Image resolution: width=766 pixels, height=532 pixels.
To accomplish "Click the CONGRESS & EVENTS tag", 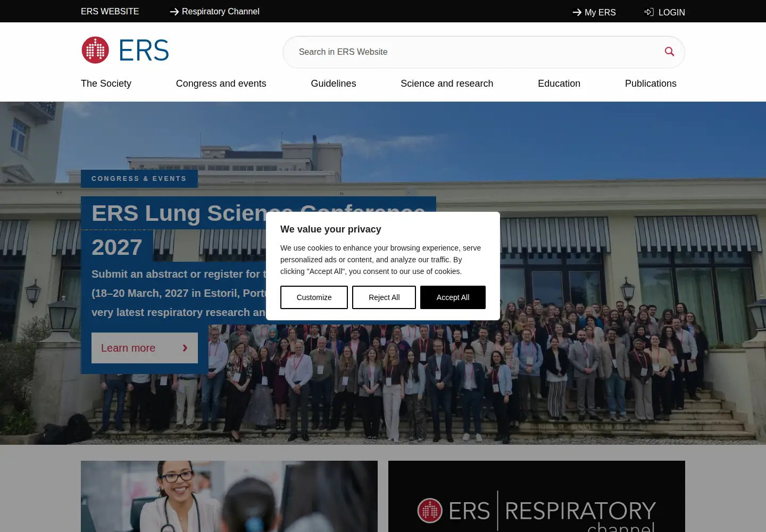I will coord(139,179).
